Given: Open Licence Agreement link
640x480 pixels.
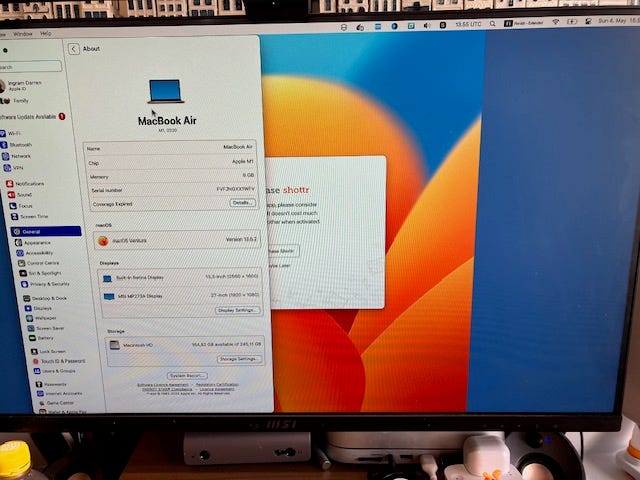Looking at the screenshot, I should coord(217,389).
